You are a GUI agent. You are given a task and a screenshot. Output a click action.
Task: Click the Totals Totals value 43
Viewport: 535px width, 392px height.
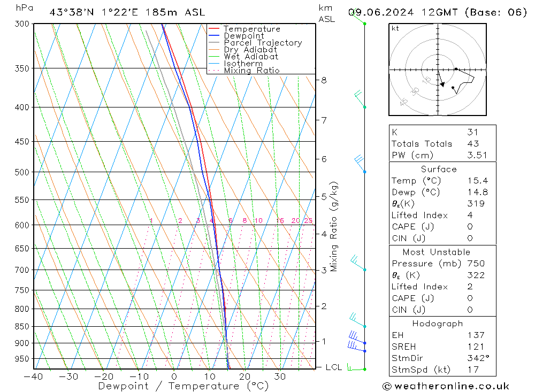pos(473,144)
